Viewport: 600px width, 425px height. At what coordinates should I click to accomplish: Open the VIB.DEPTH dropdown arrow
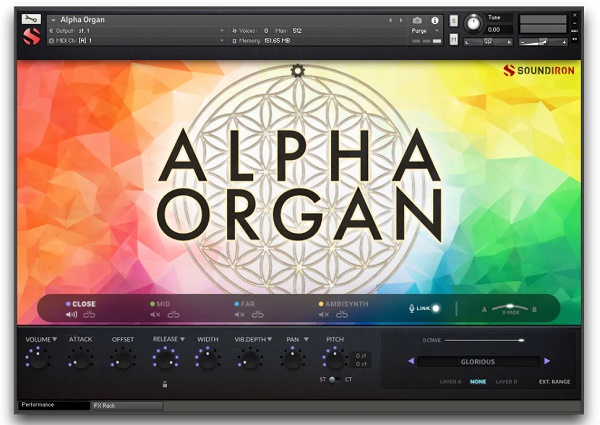point(270,339)
